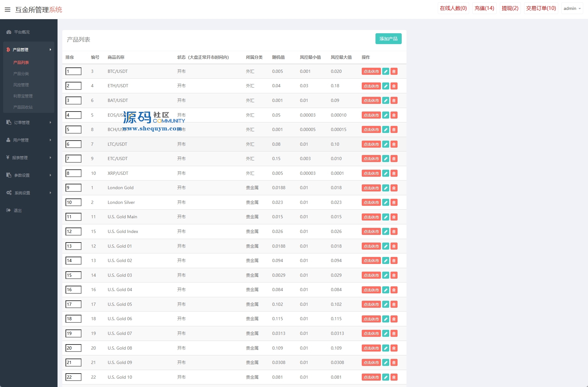Image resolution: width=588 pixels, height=387 pixels.
Task: Click trash icon for XRP/USDT row
Action: (x=394, y=174)
